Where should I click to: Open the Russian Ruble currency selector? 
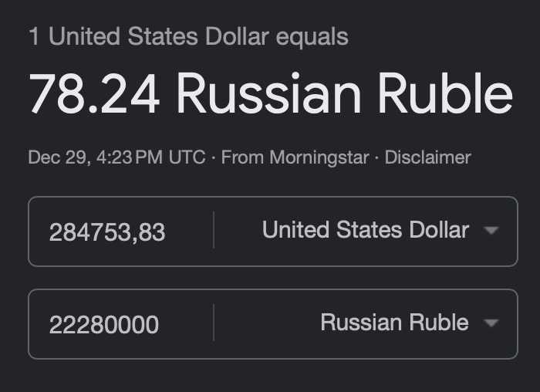pos(394,323)
